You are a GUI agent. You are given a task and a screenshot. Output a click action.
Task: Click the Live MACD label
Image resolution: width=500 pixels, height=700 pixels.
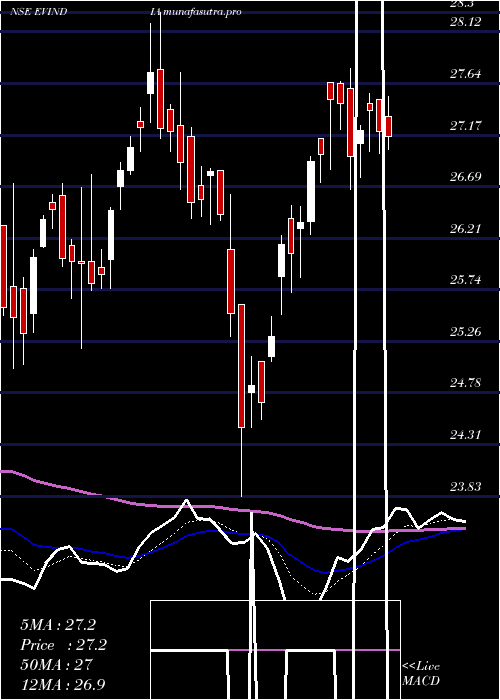point(421,674)
